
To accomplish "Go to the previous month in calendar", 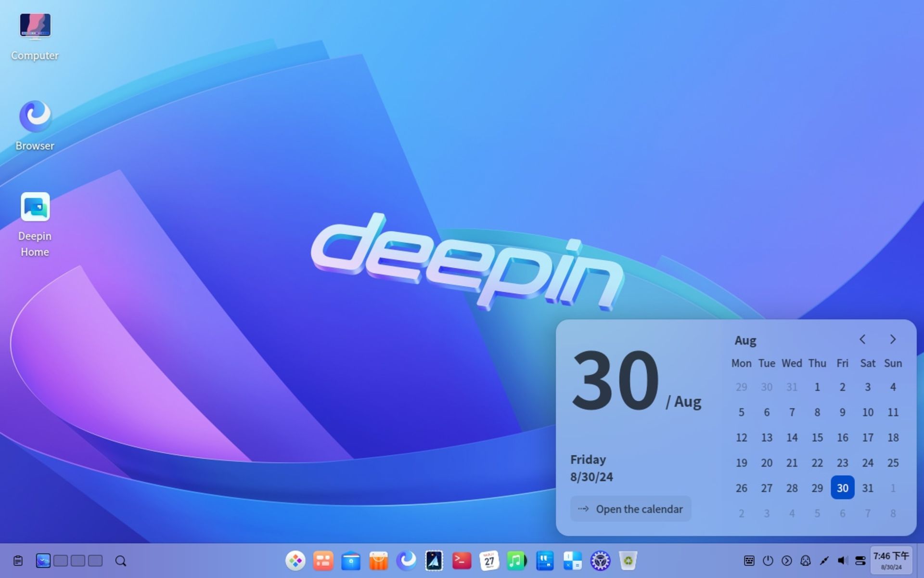I will pos(862,340).
